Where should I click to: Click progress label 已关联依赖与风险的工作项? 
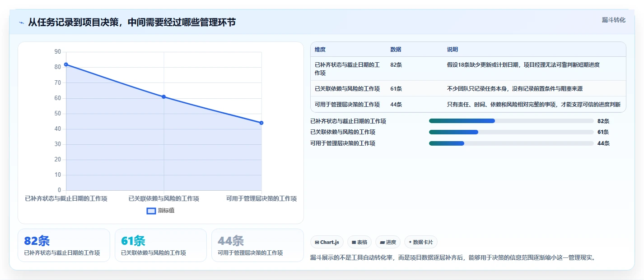pyautogui.click(x=343, y=132)
